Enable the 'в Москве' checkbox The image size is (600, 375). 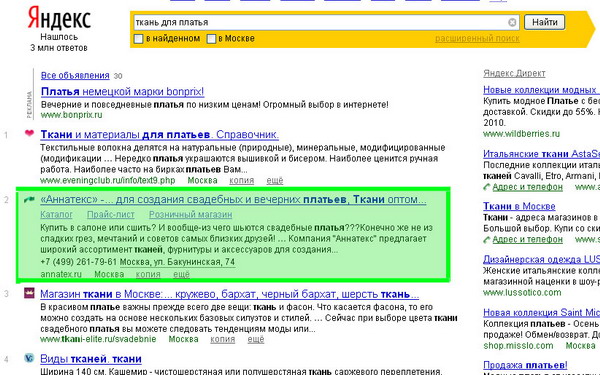tap(211, 39)
